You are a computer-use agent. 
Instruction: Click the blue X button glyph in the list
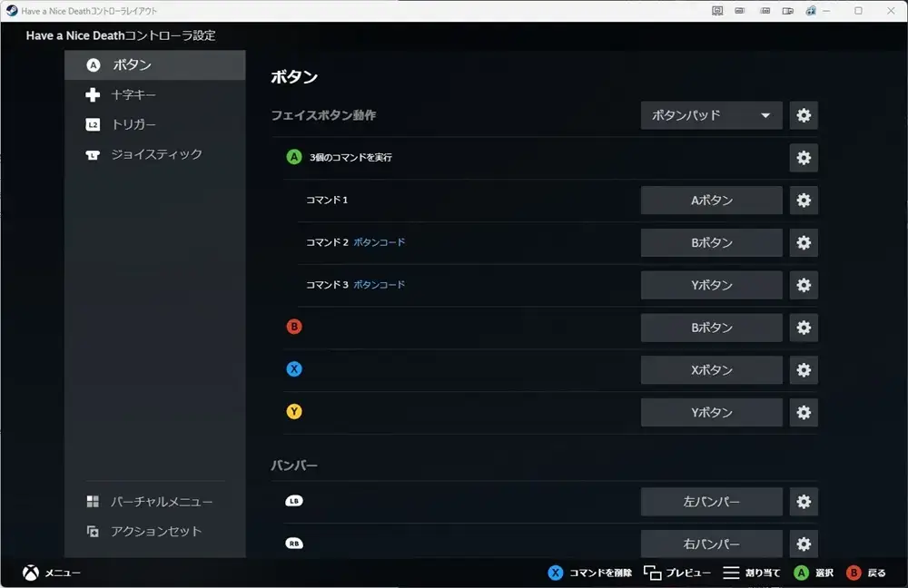[x=294, y=368]
